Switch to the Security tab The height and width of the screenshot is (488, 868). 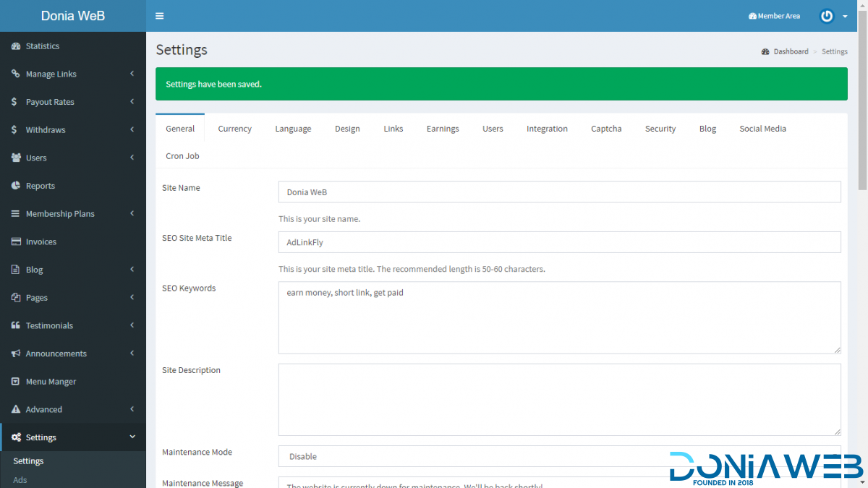point(660,129)
